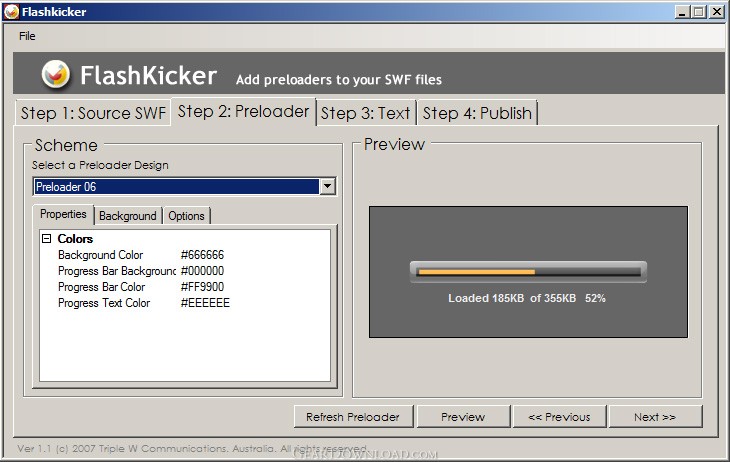
Task: Maximize the Flashkicker window
Action: (x=698, y=12)
